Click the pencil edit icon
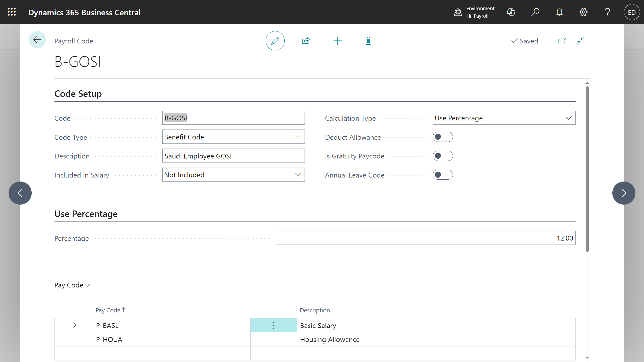This screenshot has height=362, width=644. click(x=275, y=41)
